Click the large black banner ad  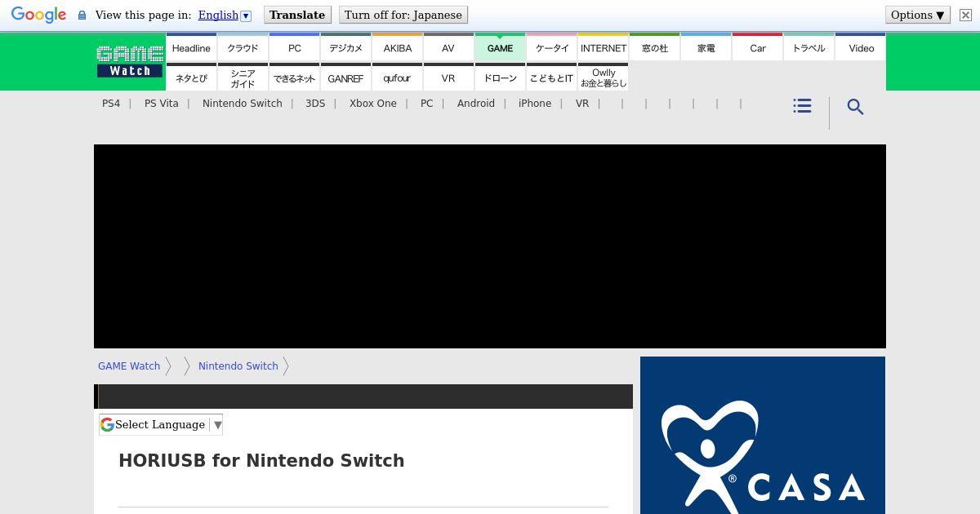490,246
